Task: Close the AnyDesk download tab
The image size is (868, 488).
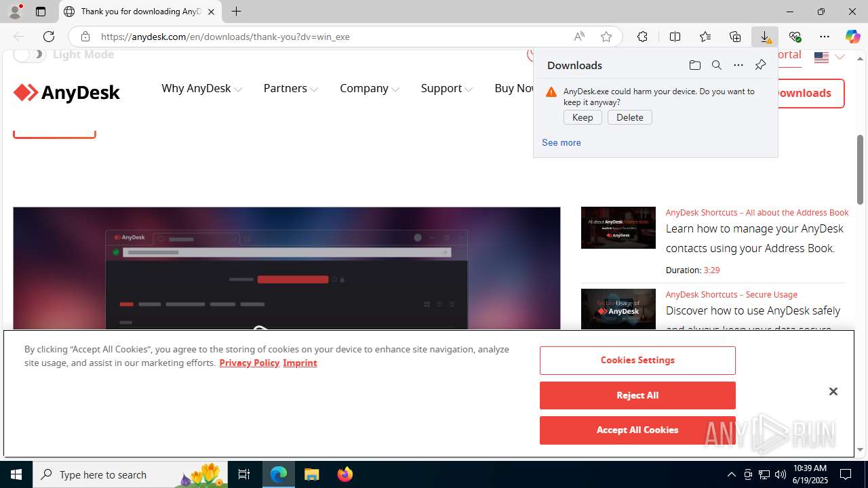Action: pyautogui.click(x=212, y=12)
